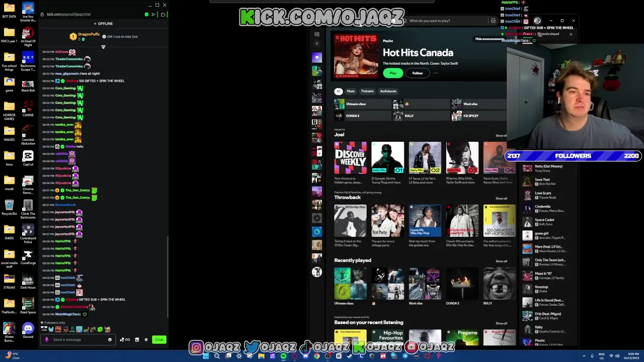The height and width of the screenshot is (362, 644).
Task: Select Space Cadet track in the queue
Action: point(548,222)
